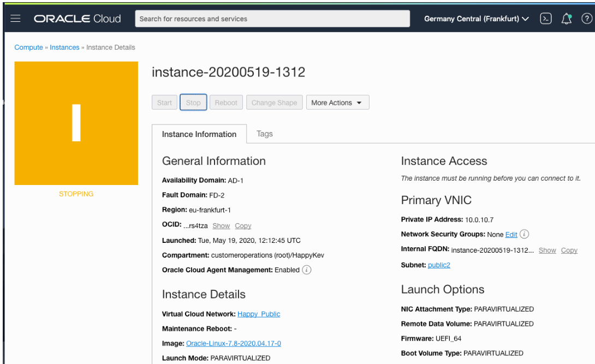Open the hamburger navigation menu

coord(15,19)
